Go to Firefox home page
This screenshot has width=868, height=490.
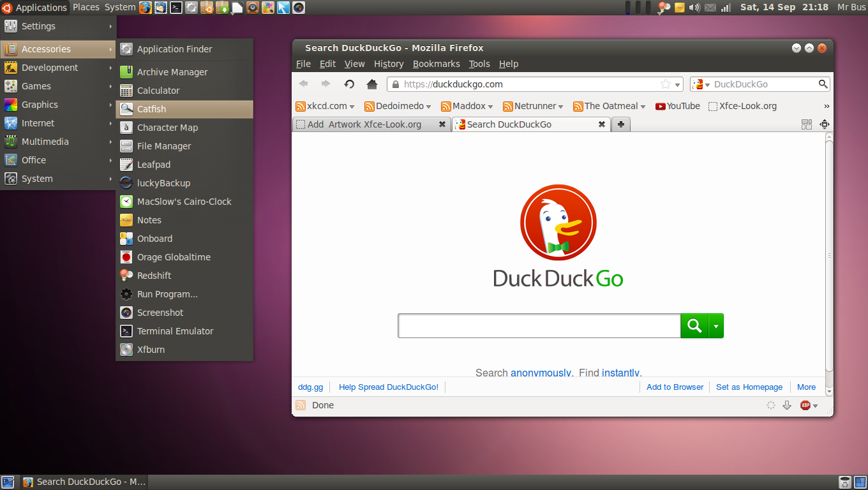372,84
